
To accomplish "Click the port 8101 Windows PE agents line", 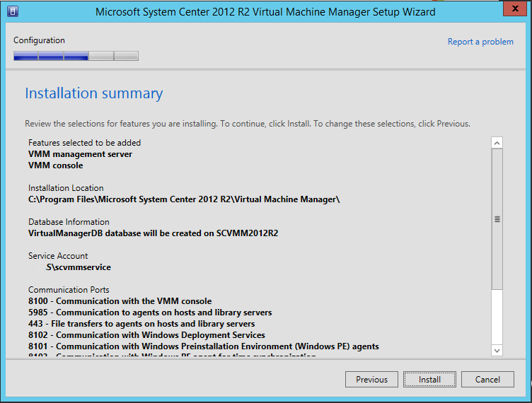I will coord(204,346).
